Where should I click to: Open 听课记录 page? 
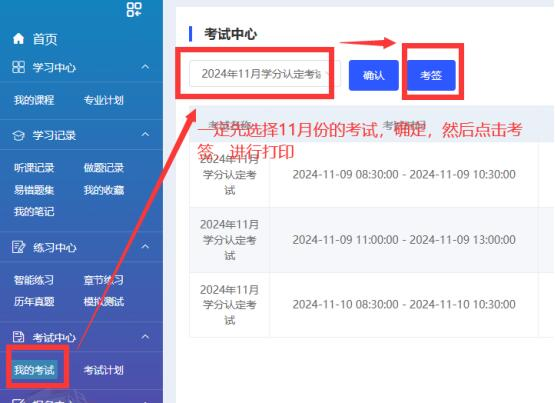[34, 168]
